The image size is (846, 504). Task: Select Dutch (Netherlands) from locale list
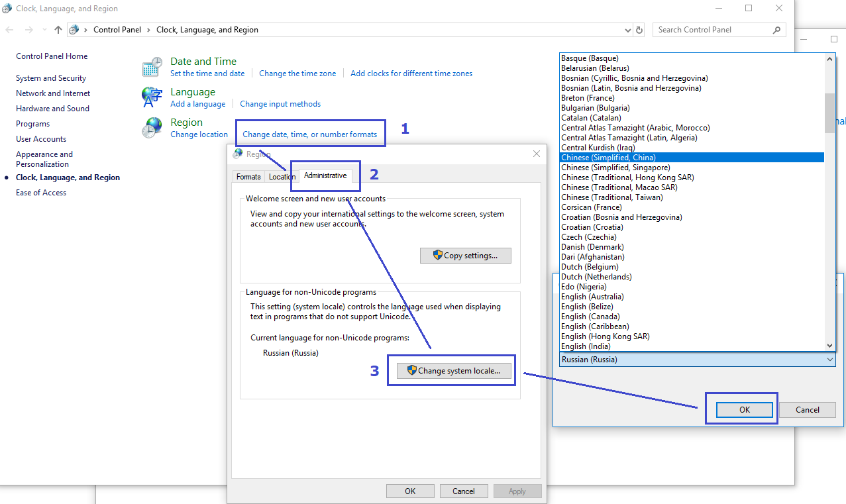692,277
